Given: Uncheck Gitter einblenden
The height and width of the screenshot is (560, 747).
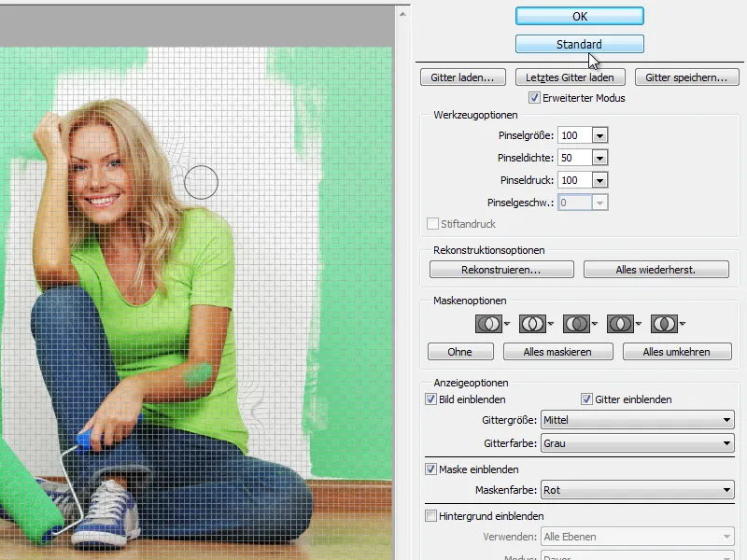Looking at the screenshot, I should pyautogui.click(x=586, y=399).
